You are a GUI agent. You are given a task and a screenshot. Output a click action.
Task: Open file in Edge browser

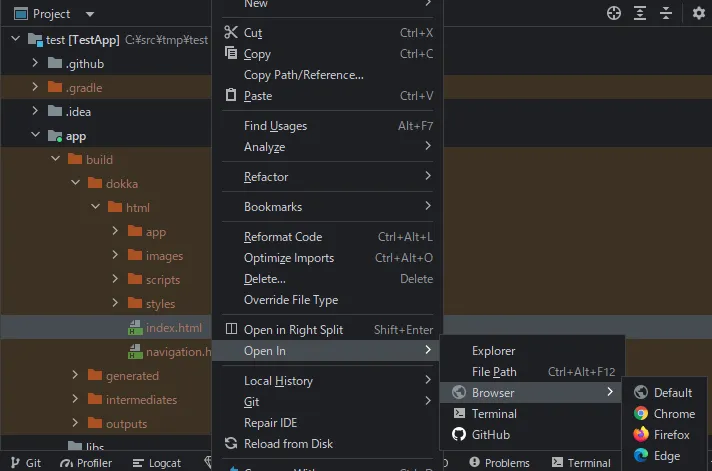click(666, 456)
